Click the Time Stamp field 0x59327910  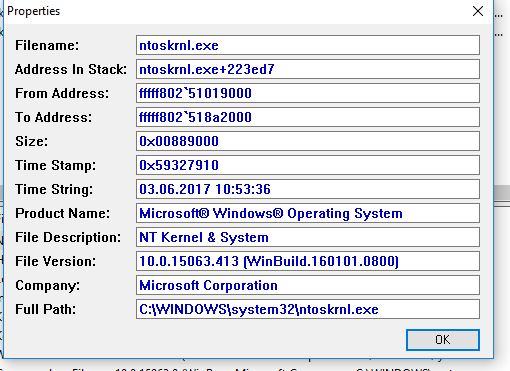[308, 165]
